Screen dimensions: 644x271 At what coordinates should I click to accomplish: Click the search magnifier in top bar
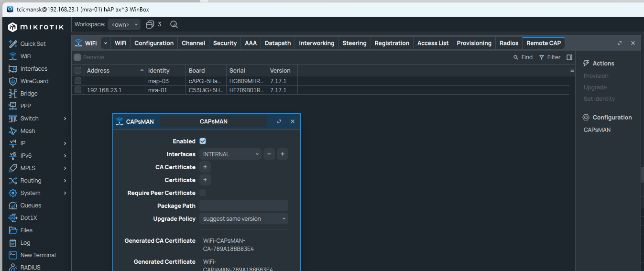174,24
